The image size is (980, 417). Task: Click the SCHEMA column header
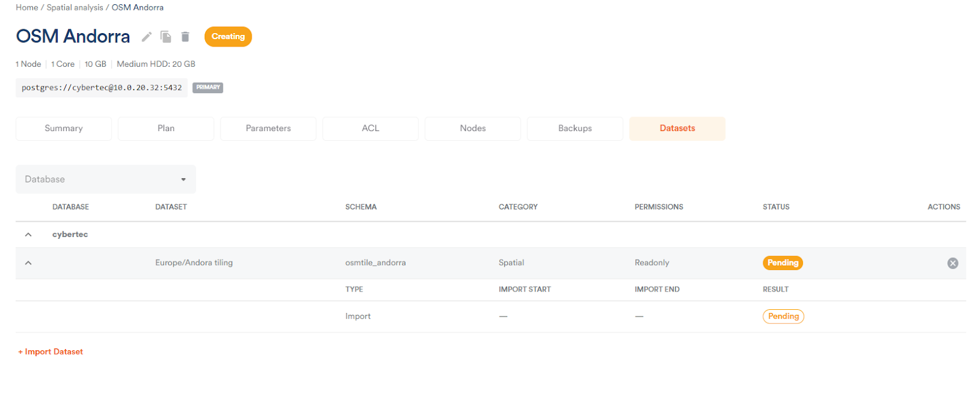tap(361, 207)
